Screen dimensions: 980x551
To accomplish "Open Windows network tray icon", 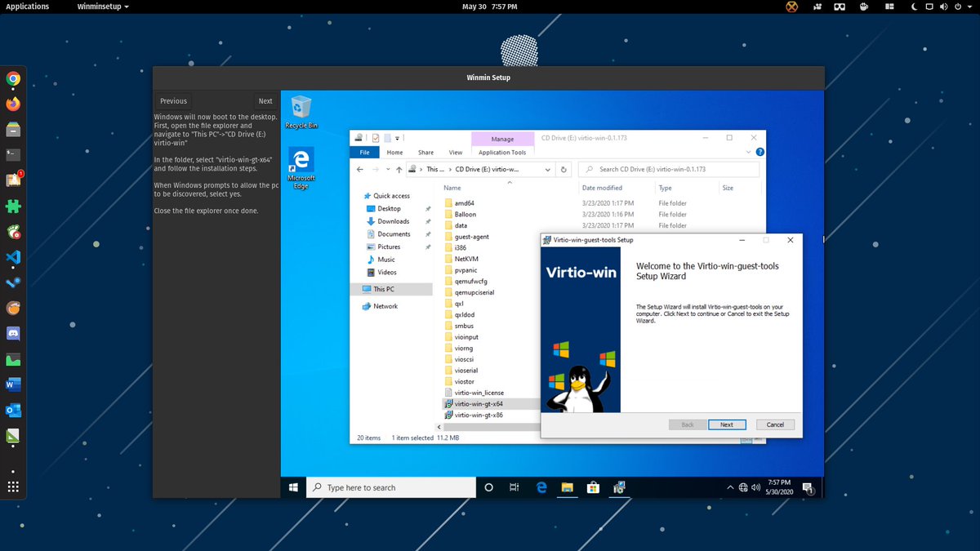I will point(743,488).
